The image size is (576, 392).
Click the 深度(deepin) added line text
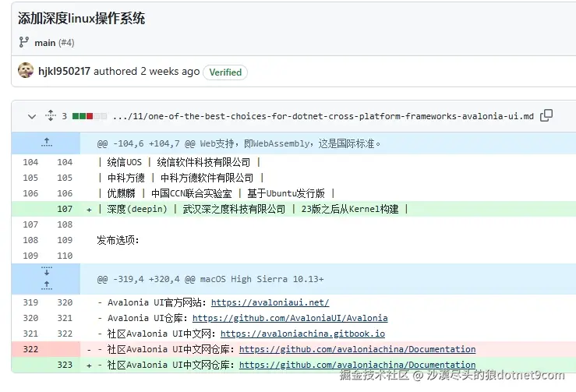(253, 209)
